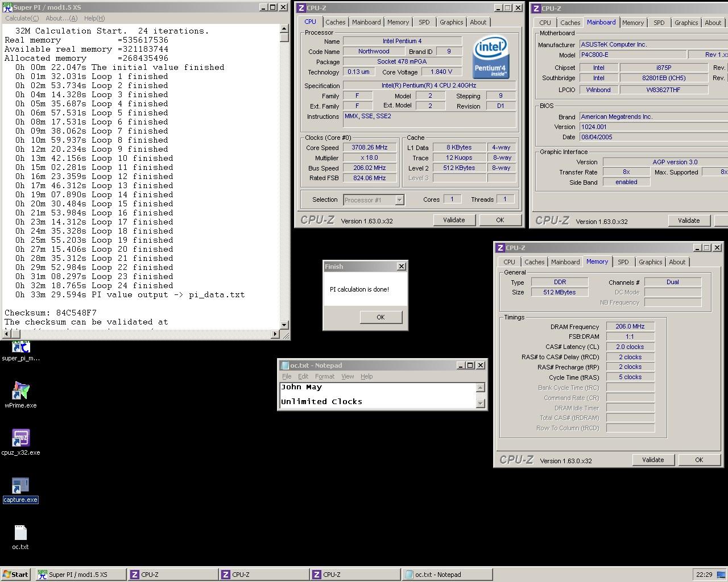This screenshot has width=728, height=582.
Task: Click the Super PI title bar icon
Action: 7,7
